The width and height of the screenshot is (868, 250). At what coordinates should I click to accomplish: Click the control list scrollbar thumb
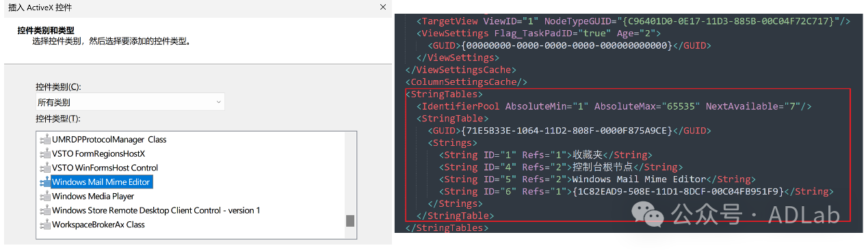tap(350, 221)
